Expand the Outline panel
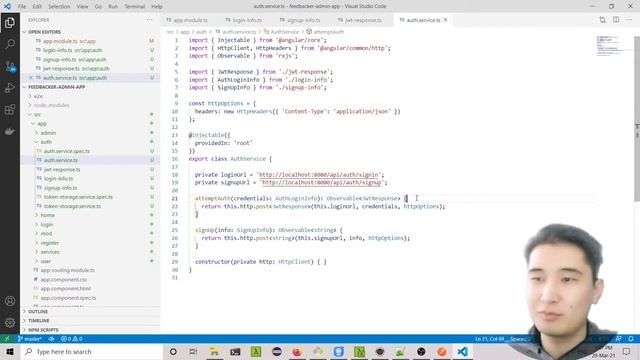Viewport: 640px width, 360px height. tap(38, 311)
